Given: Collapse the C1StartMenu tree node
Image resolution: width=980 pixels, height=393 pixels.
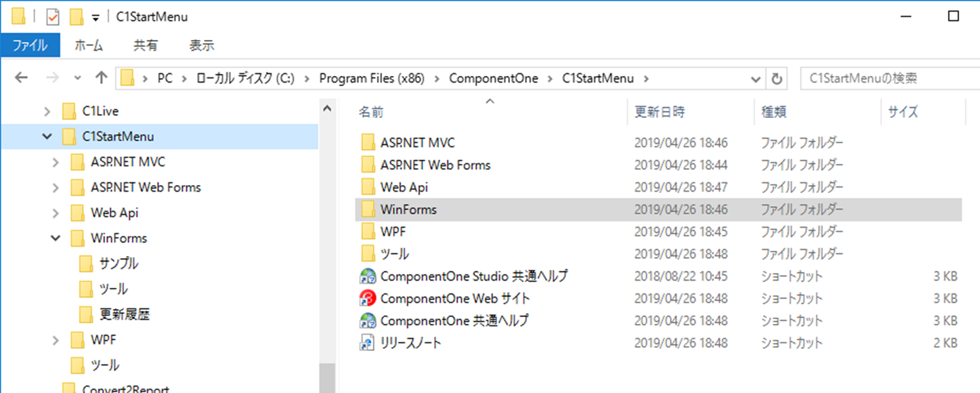Looking at the screenshot, I should click(x=47, y=136).
